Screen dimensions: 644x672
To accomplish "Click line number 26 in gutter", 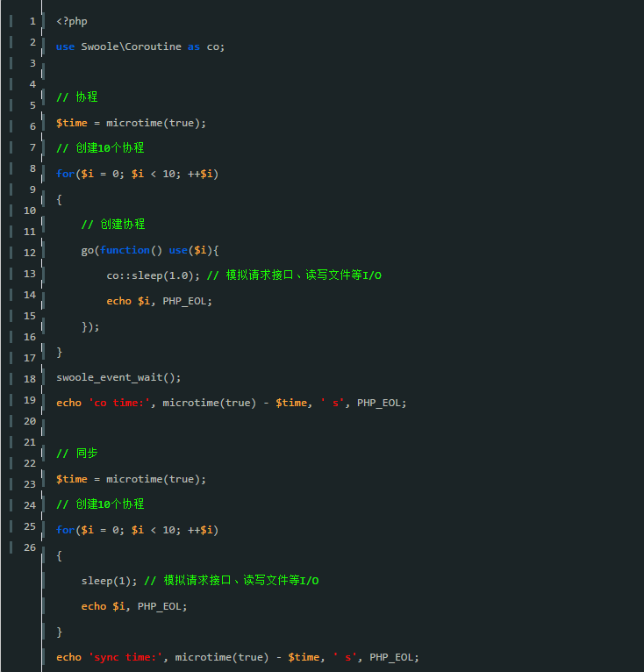I will (30, 547).
